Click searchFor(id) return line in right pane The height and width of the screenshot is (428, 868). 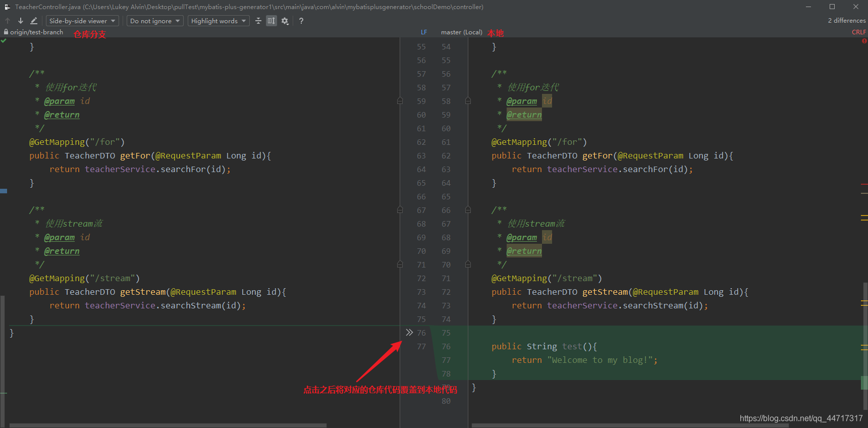[602, 169]
